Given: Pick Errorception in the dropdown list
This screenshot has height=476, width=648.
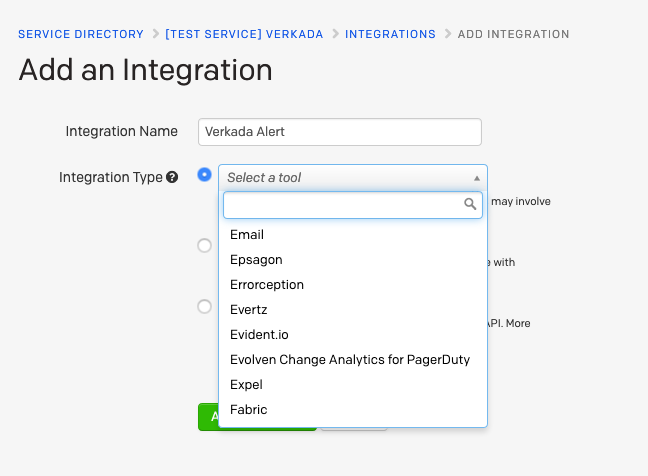Looking at the screenshot, I should [267, 285].
